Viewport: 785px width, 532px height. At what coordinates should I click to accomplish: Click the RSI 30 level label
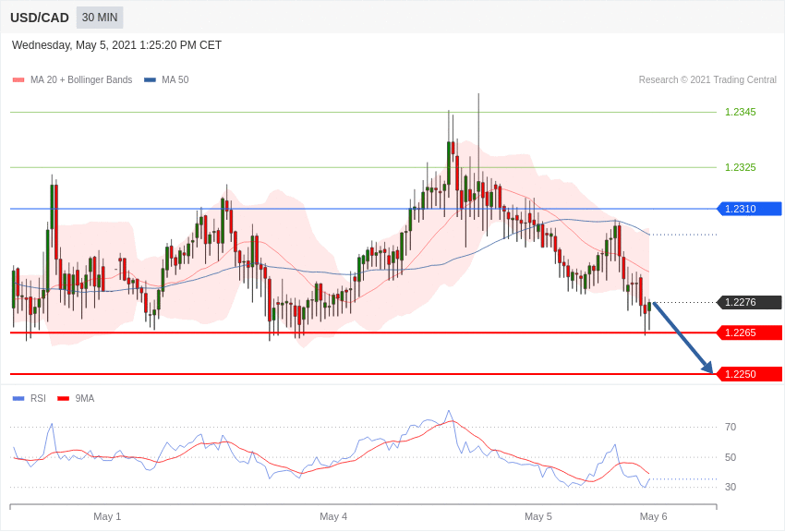pyautogui.click(x=731, y=487)
